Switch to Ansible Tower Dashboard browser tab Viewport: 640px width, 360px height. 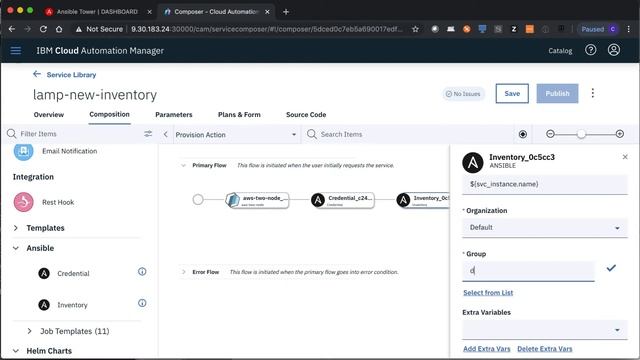(97, 12)
